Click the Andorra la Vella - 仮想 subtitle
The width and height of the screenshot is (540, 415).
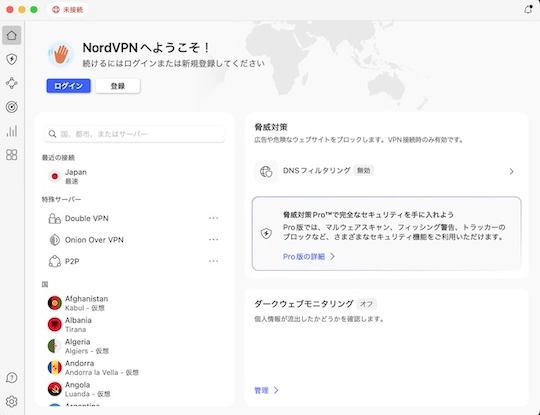click(102, 372)
